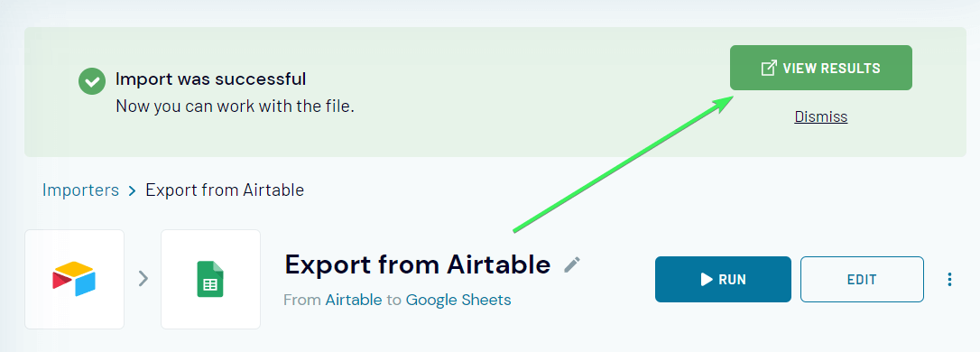Edit the importer with EDIT button
This screenshot has width=980, height=352.
[862, 280]
